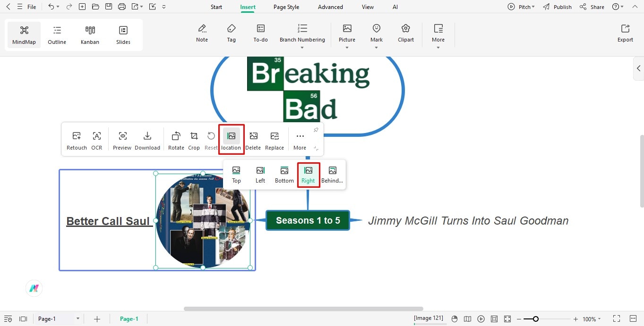
Task: Switch to Outline view mode
Action: tap(57, 35)
